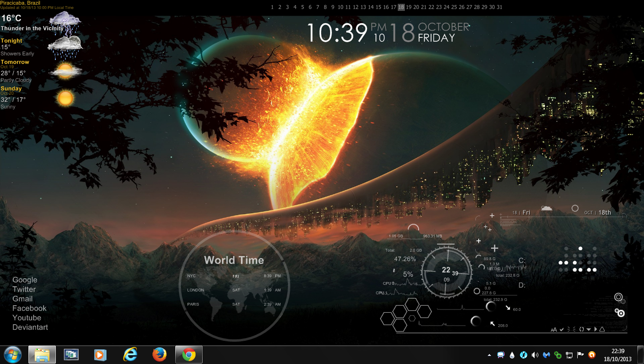Image resolution: width=644 pixels, height=364 pixels.
Task: Click the blue circular slash tray icon
Action: click(524, 355)
